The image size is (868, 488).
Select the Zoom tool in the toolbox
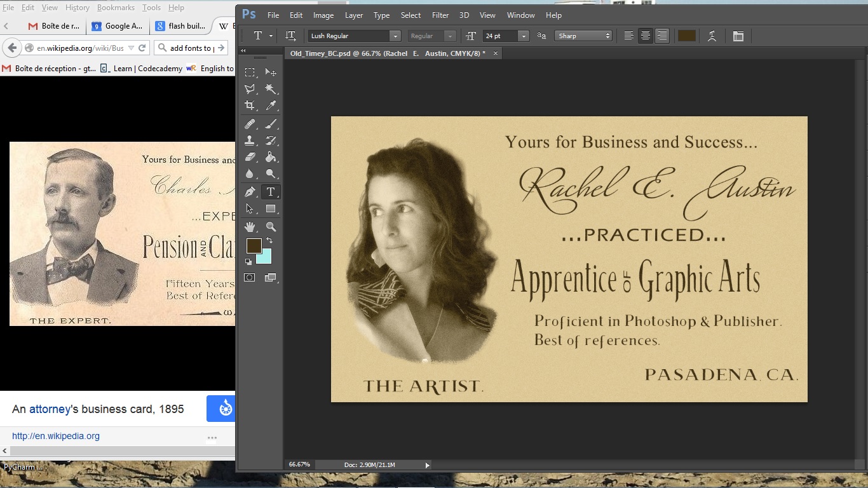click(271, 226)
